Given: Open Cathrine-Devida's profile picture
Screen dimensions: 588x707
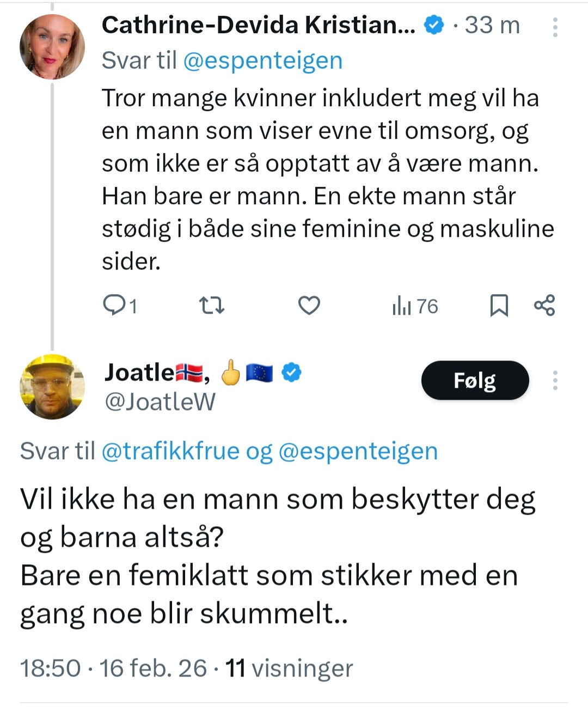Looking at the screenshot, I should coord(52,47).
